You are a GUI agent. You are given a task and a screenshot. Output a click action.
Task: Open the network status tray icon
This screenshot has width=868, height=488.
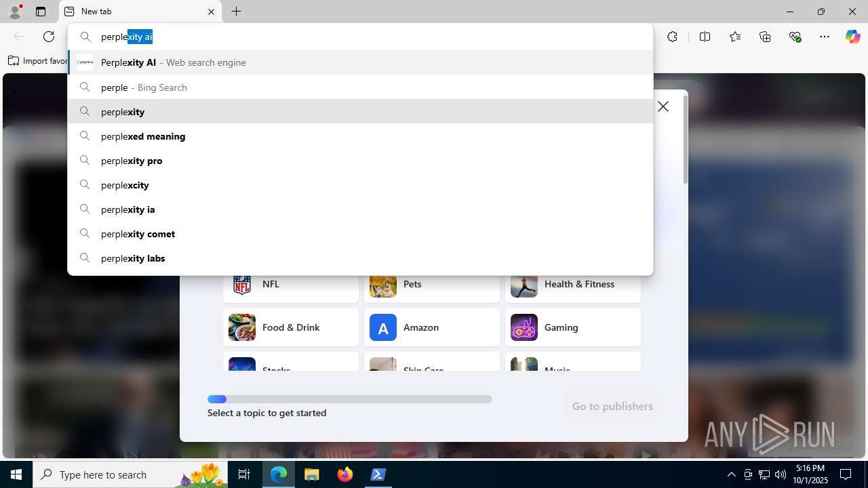pyautogui.click(x=764, y=474)
